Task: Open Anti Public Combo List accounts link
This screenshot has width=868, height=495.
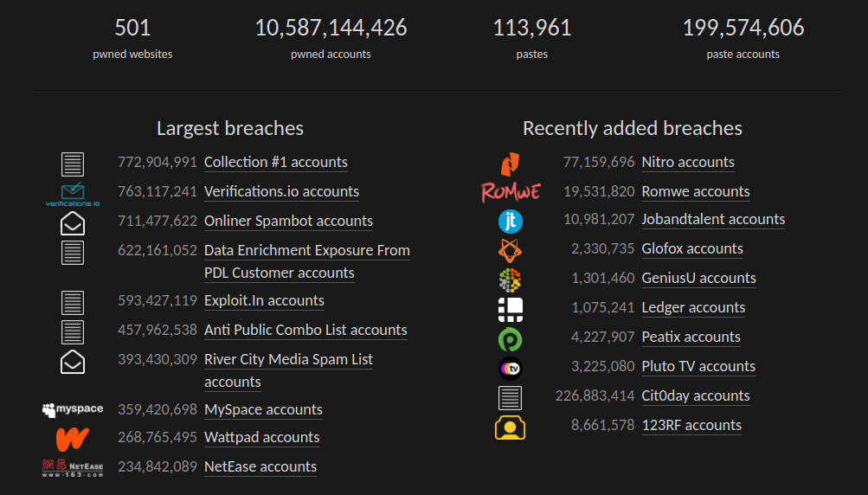Action: tap(305, 331)
